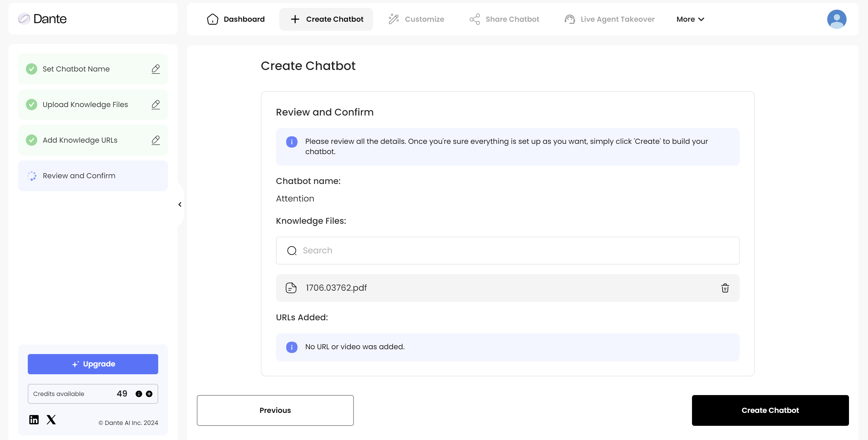Focus the knowledge files Search field
Viewport: 868px width, 440px height.
coord(507,251)
